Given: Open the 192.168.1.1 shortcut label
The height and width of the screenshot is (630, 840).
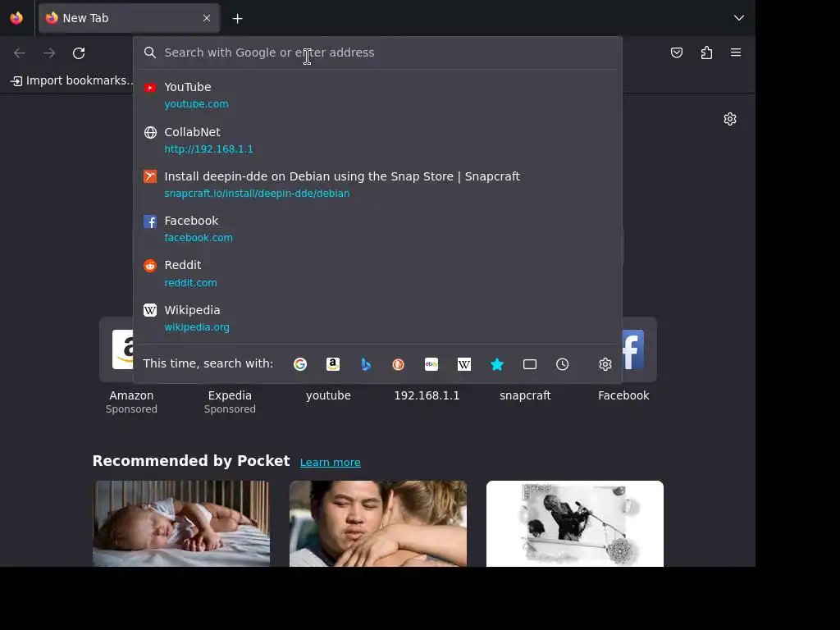Looking at the screenshot, I should [x=427, y=395].
